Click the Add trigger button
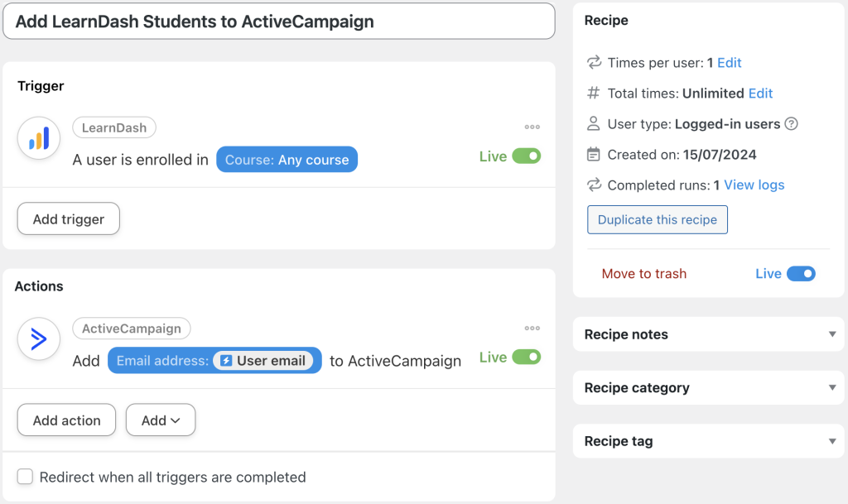Viewport: 848px width, 504px height. (x=69, y=219)
